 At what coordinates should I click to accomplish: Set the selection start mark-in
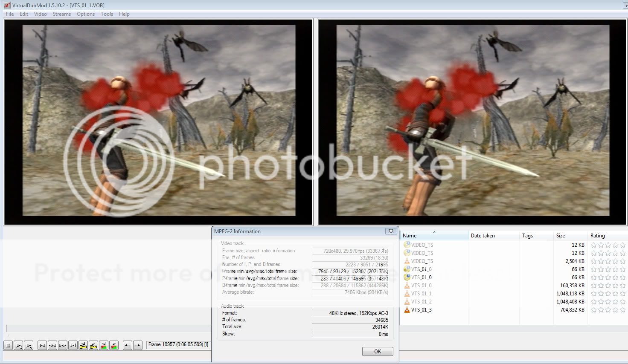(x=127, y=346)
